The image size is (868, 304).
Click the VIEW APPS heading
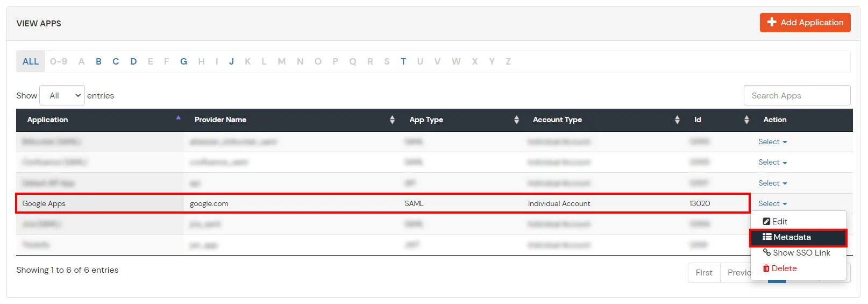(39, 23)
